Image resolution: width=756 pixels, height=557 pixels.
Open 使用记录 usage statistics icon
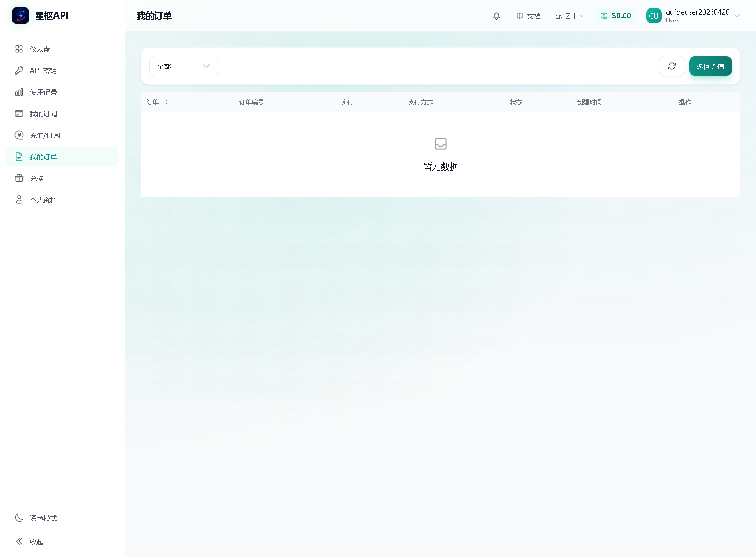click(20, 92)
